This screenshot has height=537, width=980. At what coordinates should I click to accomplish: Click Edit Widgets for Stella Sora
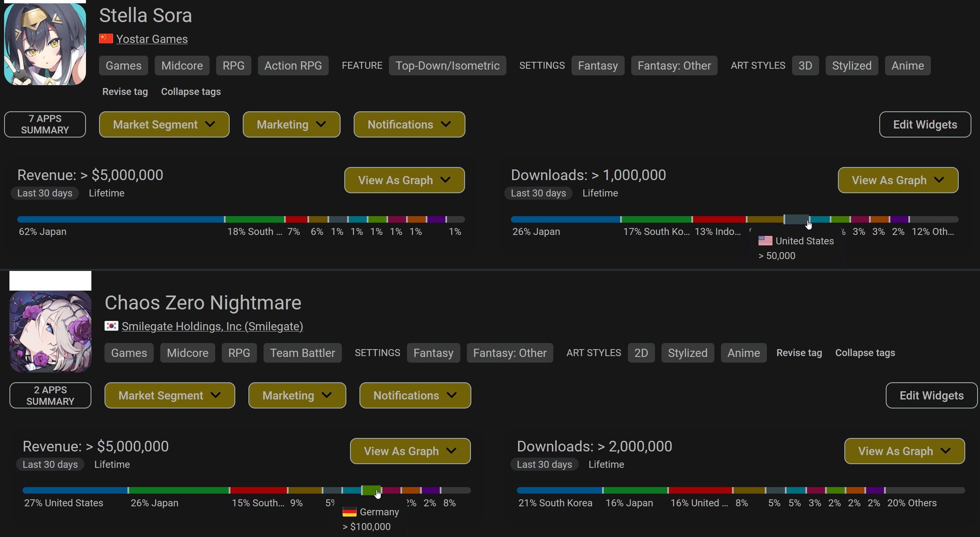pos(925,124)
